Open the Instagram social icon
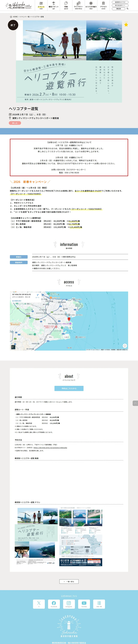This screenshot has width=138, height=644. tap(69, 604)
